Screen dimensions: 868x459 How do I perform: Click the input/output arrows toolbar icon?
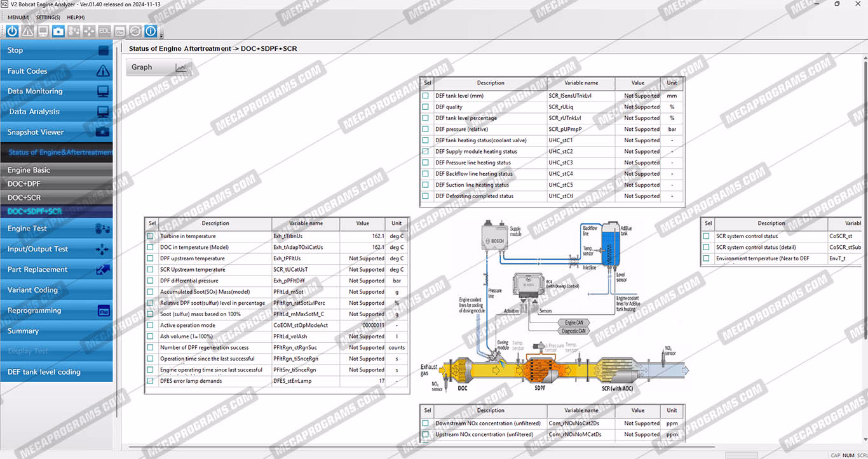[x=89, y=30]
